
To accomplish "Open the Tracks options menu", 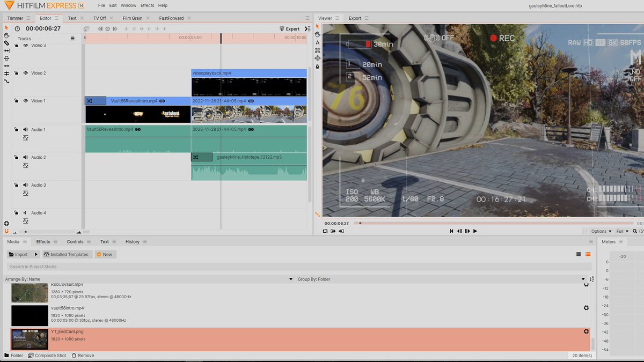I will pos(72,39).
